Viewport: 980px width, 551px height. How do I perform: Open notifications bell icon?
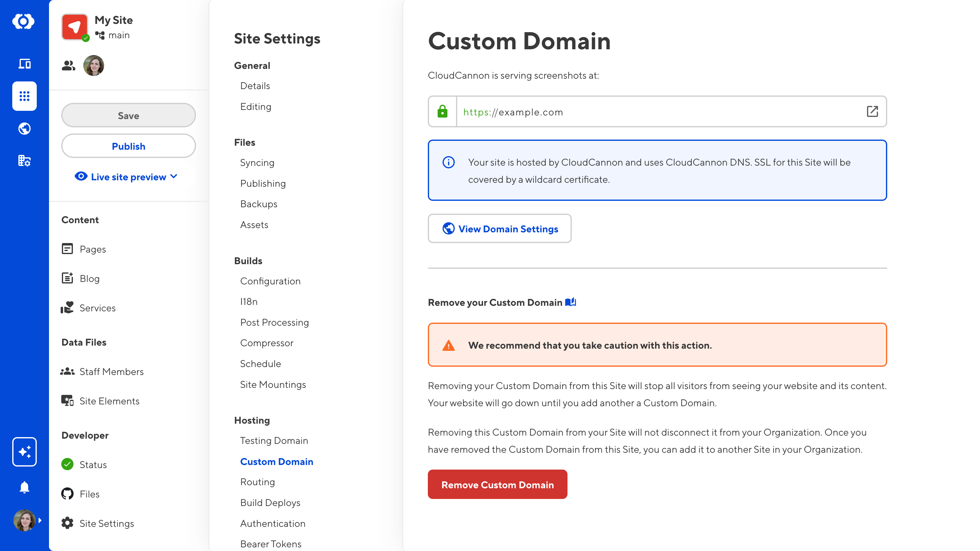click(24, 487)
